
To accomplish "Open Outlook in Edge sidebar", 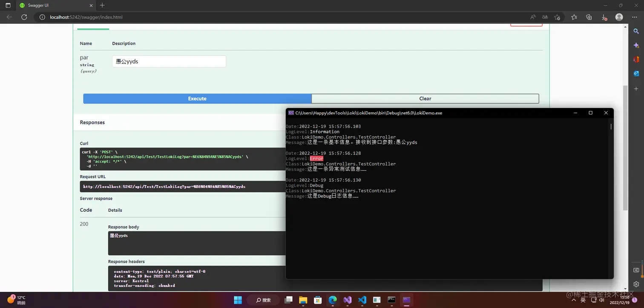I will tap(636, 74).
